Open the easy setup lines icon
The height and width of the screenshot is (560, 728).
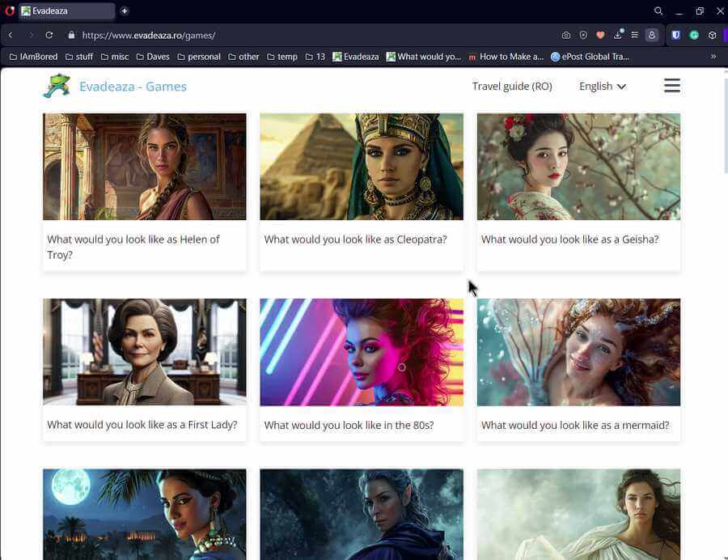635,36
